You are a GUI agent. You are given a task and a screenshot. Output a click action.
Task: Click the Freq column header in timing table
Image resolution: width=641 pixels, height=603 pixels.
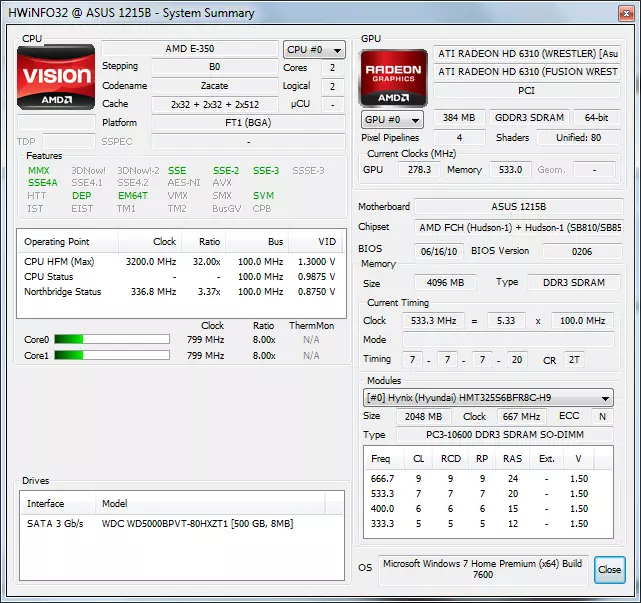tap(384, 459)
